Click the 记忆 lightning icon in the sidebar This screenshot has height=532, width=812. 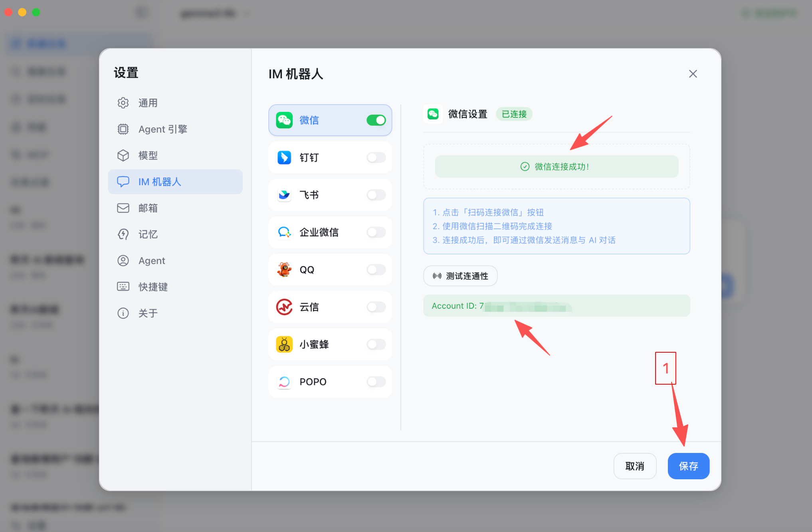tap(123, 234)
